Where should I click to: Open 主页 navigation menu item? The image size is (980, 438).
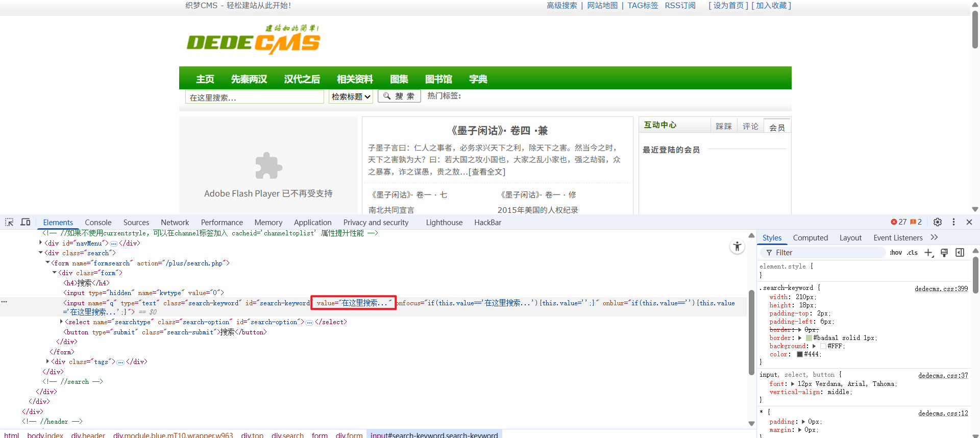[205, 79]
